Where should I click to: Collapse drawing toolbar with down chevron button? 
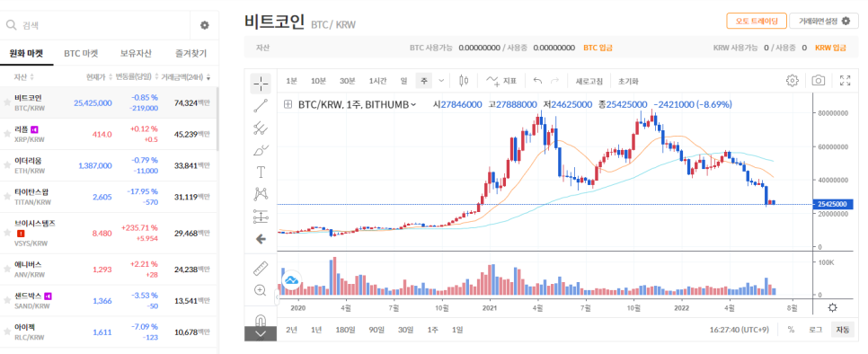click(261, 333)
